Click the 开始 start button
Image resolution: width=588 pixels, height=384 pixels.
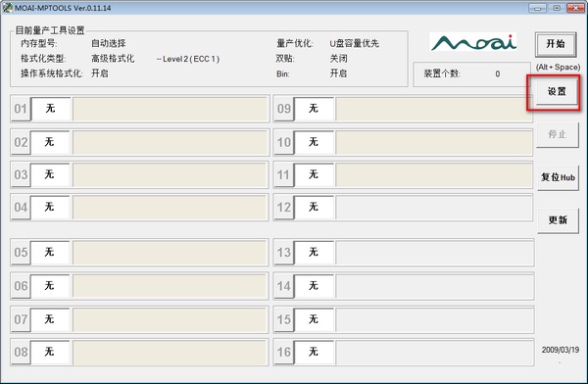pos(556,44)
